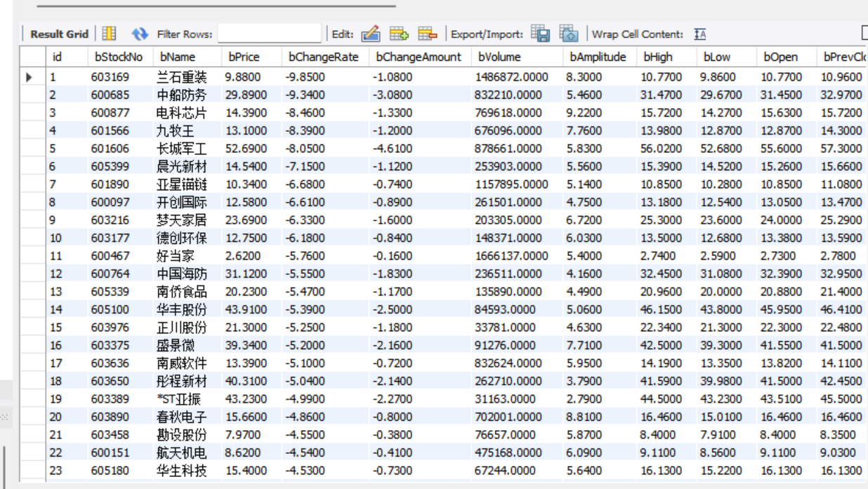The width and height of the screenshot is (868, 489).
Task: Click high cell 44.5000
Action: point(661,399)
